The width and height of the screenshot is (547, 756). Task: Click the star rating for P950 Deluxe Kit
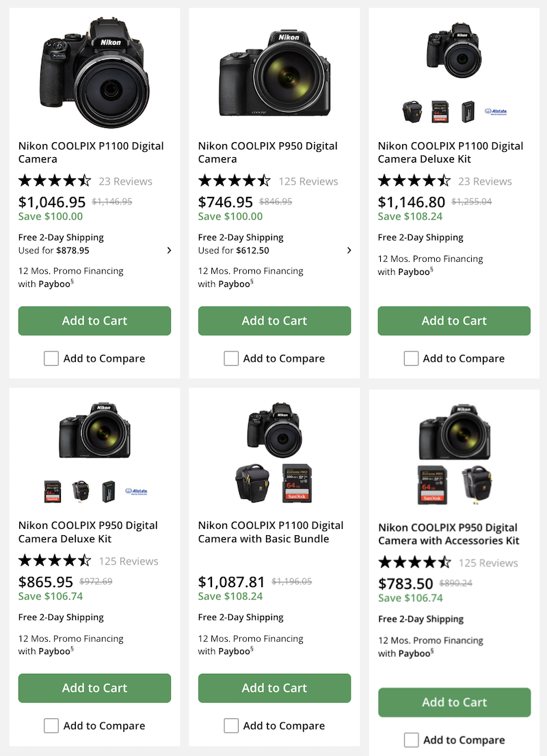pos(55,561)
